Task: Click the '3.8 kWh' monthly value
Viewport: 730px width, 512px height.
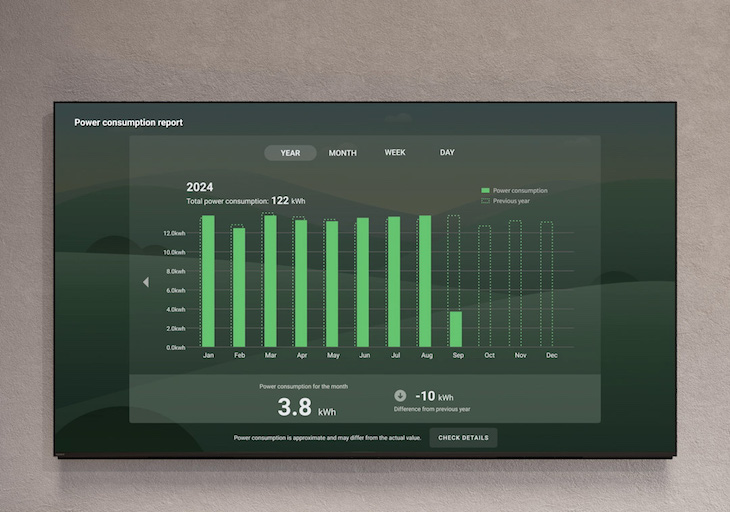Action: [x=307, y=407]
